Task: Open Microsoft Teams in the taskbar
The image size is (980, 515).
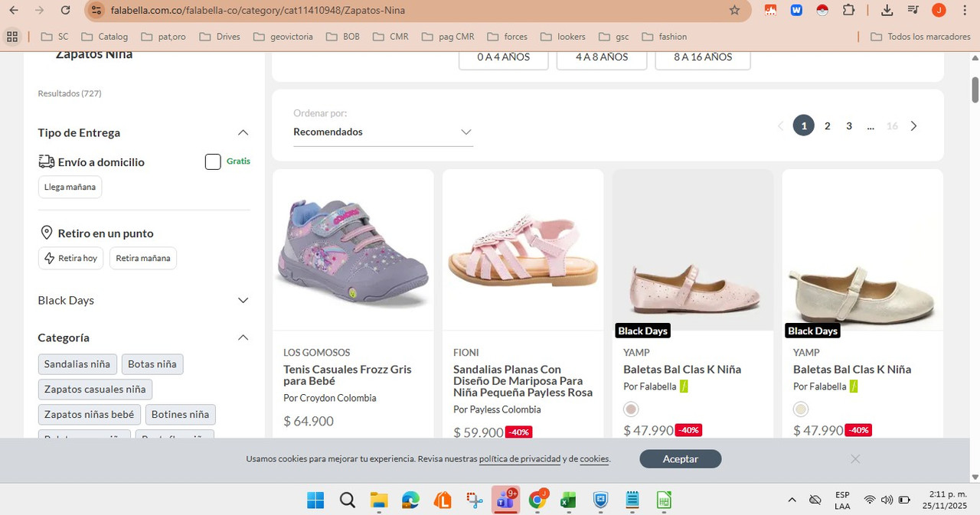Action: [x=505, y=499]
